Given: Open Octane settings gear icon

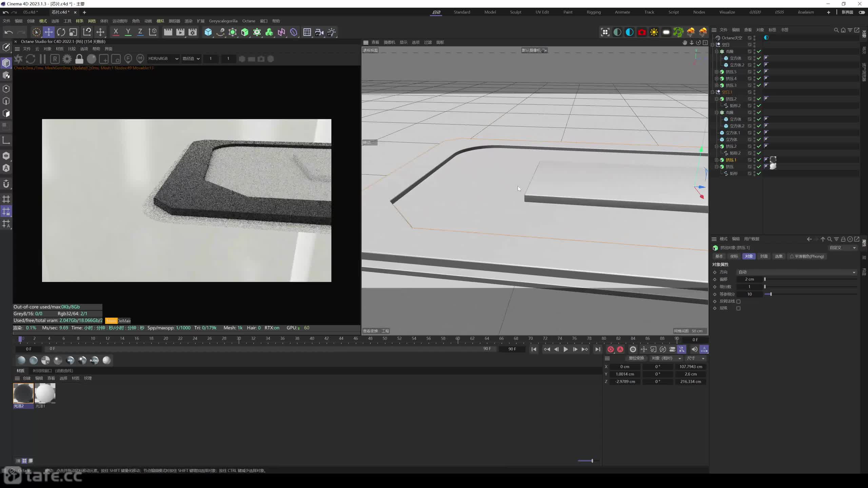Looking at the screenshot, I should tap(67, 59).
